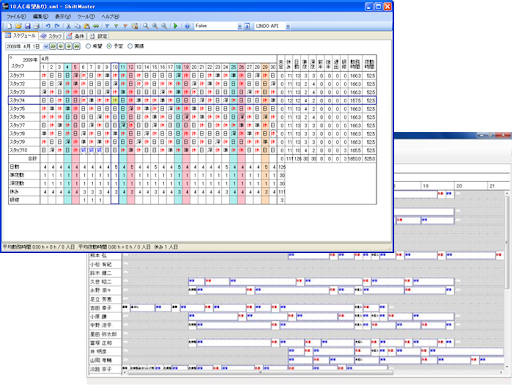
Task: Click day 20 header in background timeline window
Action: (x=470, y=186)
